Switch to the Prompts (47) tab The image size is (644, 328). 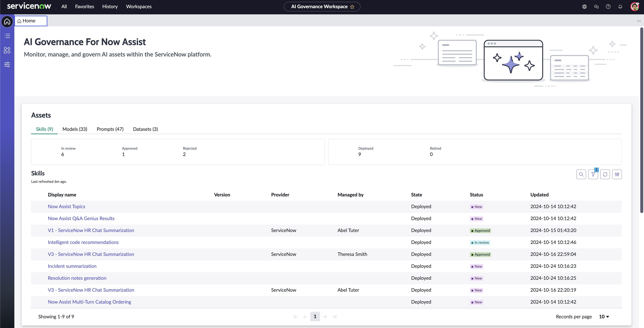(110, 129)
